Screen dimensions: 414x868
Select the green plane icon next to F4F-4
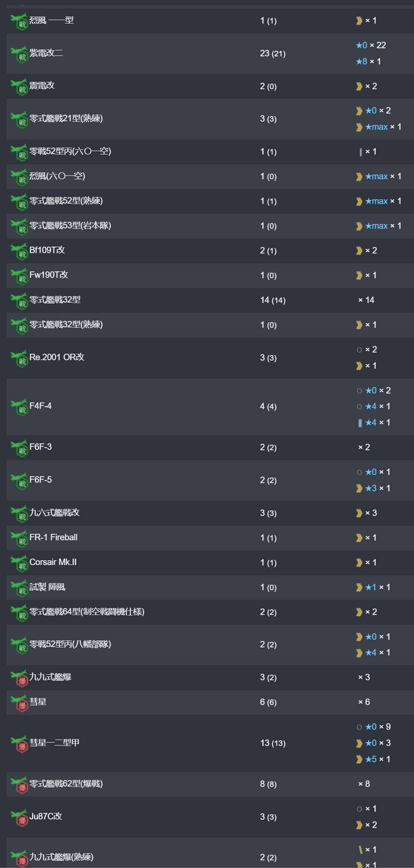pos(19,408)
